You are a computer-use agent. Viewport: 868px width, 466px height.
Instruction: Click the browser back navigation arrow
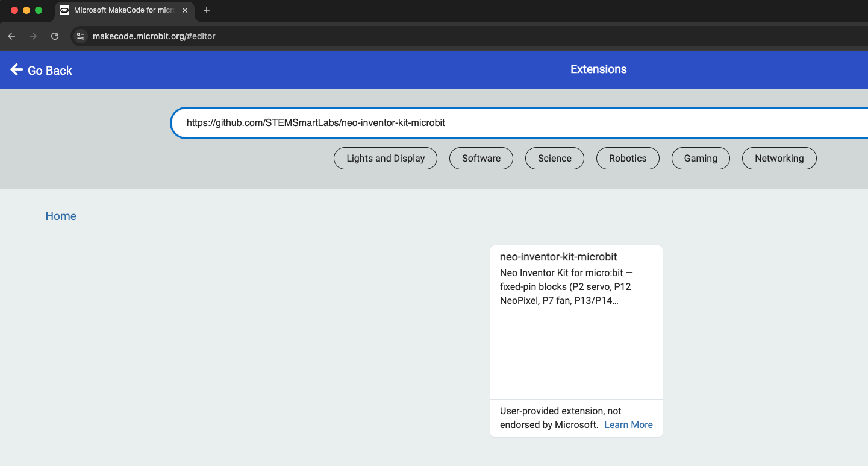(11, 36)
